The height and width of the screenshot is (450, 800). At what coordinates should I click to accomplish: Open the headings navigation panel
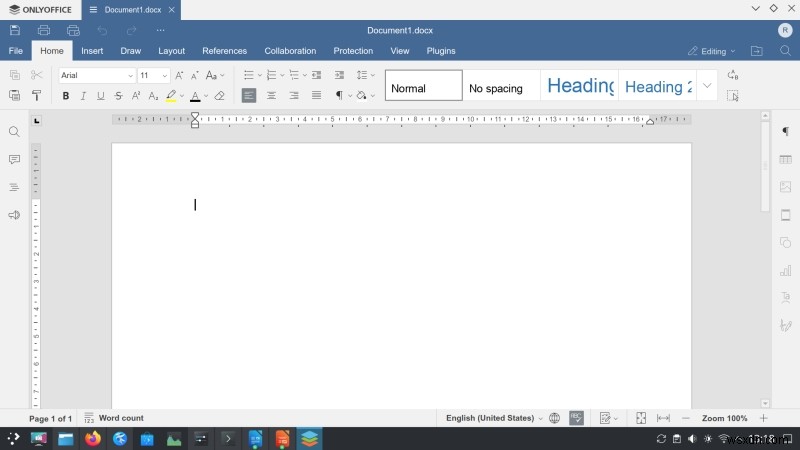(x=14, y=187)
